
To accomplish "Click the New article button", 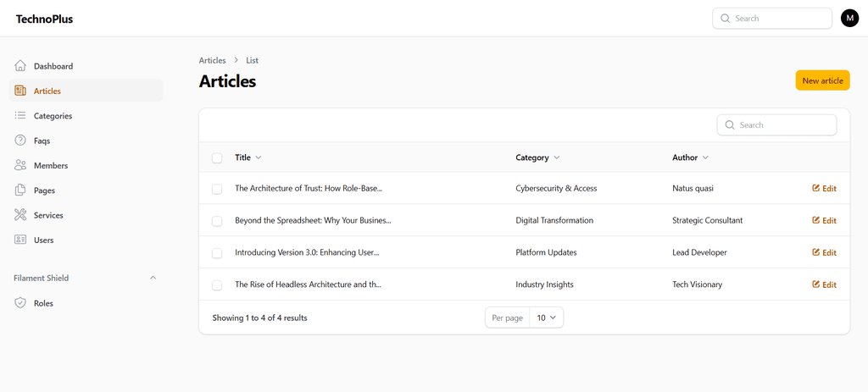I will (x=822, y=80).
